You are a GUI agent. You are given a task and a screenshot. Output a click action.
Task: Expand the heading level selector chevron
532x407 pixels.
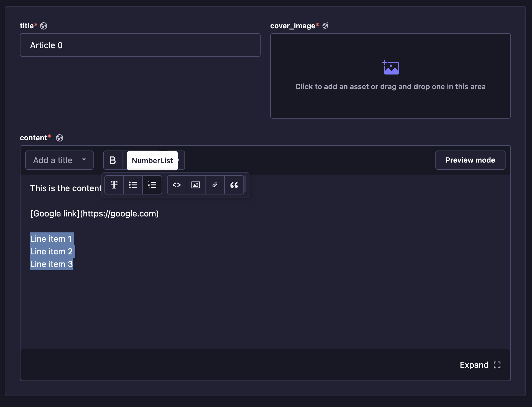pos(84,160)
